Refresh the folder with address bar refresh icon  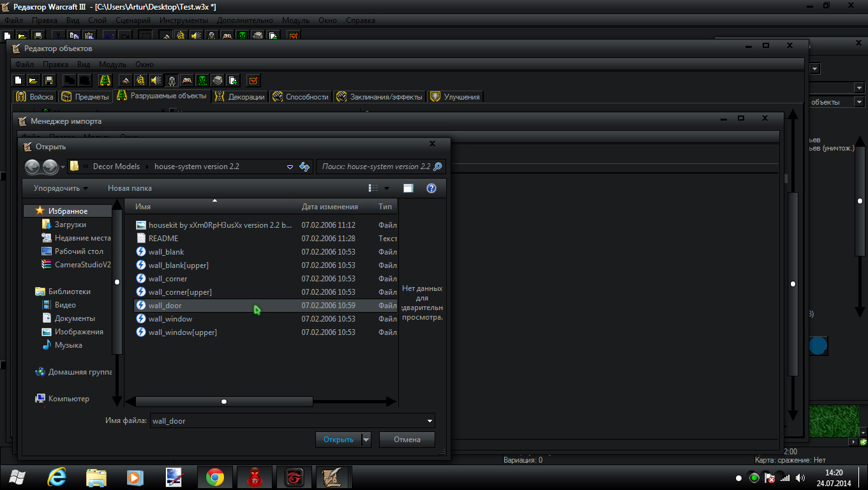click(304, 167)
